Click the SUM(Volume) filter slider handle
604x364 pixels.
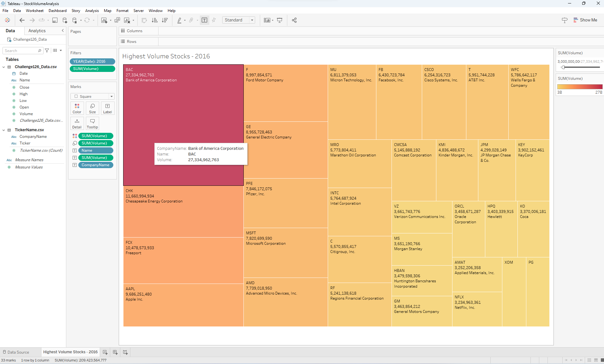[x=563, y=67]
